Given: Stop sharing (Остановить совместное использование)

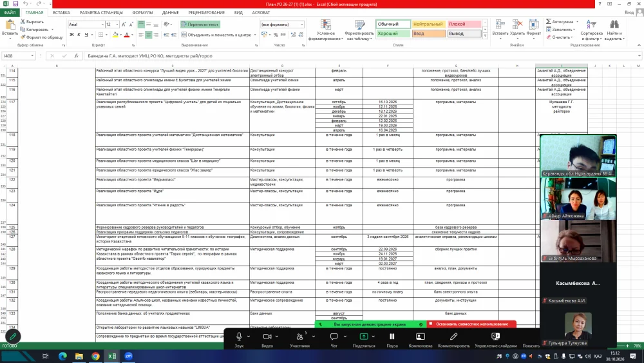Looking at the screenshot, I should (x=471, y=324).
